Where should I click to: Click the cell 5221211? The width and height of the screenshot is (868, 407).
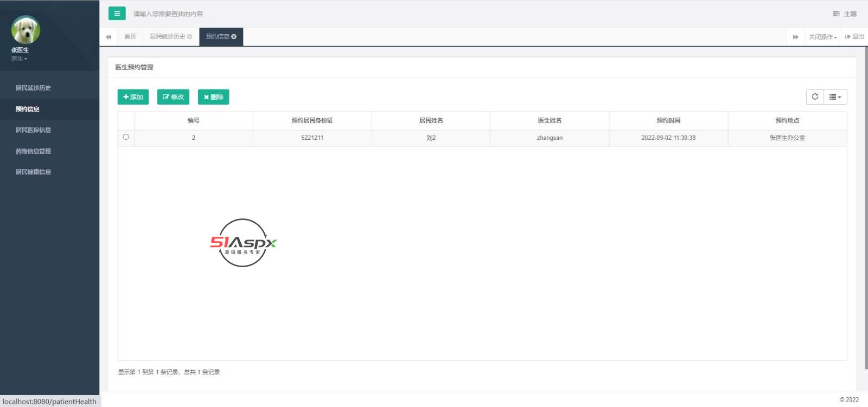312,138
